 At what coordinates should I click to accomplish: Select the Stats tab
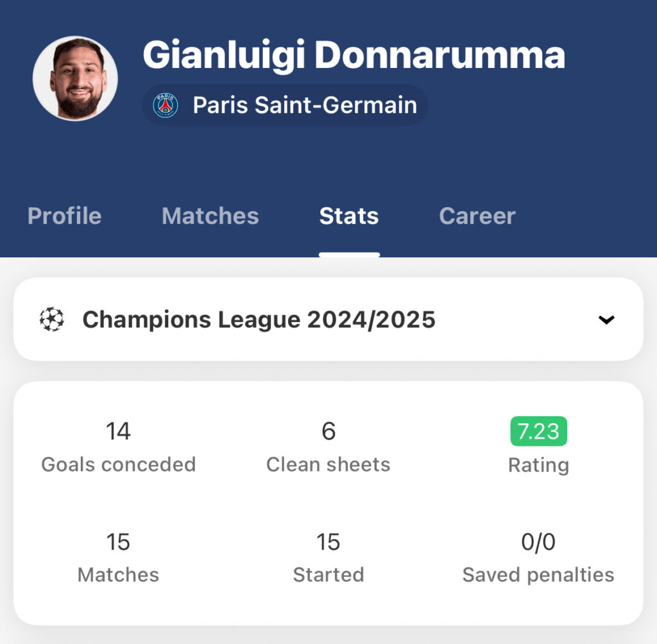click(349, 216)
